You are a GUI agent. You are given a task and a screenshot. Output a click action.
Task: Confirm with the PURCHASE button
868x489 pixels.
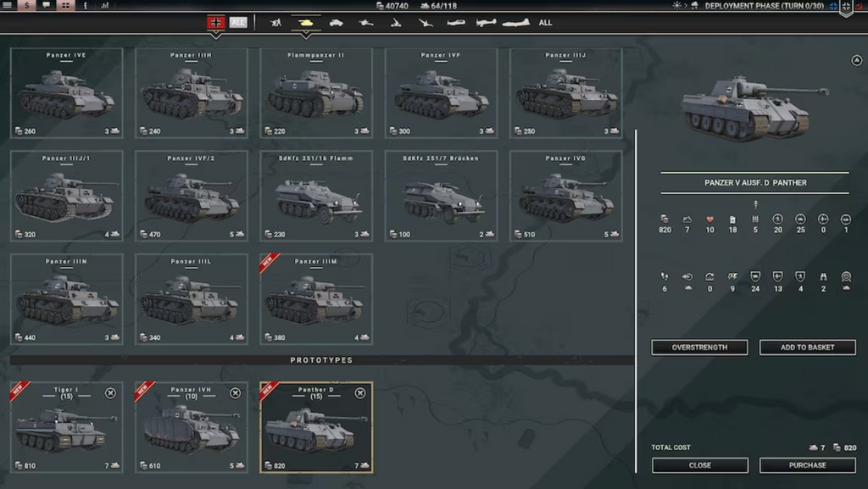tap(808, 465)
